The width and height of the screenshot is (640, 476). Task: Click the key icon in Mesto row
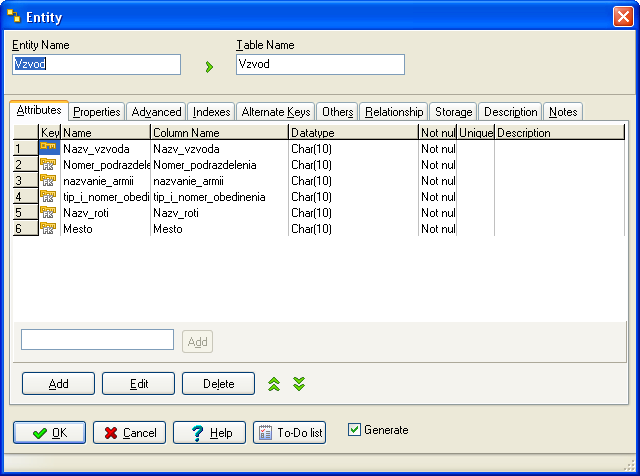pyautogui.click(x=48, y=228)
